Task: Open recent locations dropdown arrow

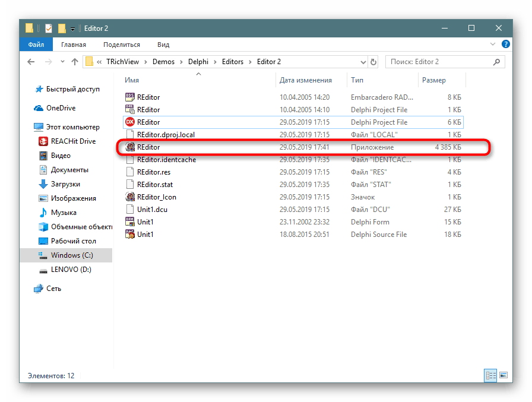Action: click(62, 62)
